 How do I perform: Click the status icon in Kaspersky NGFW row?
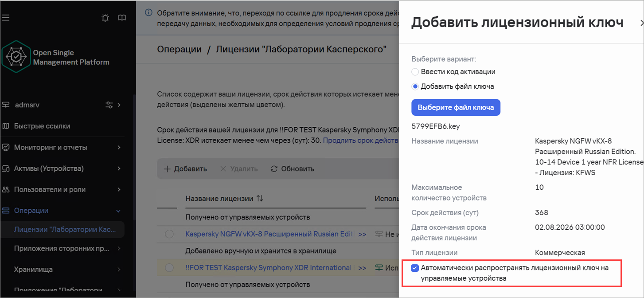point(379,234)
